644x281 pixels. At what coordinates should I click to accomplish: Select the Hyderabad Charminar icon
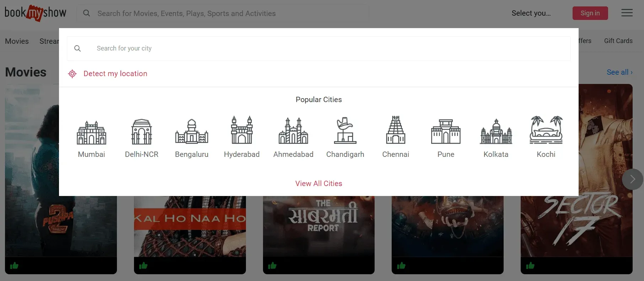[242, 131]
